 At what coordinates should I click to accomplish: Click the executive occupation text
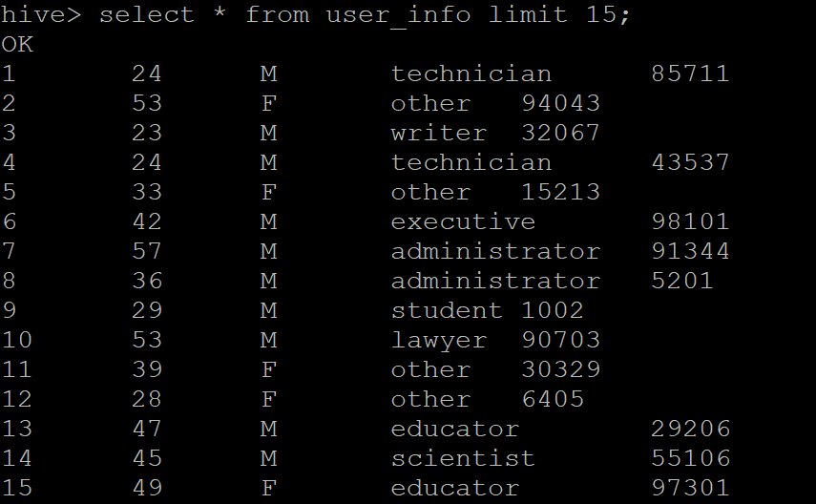tap(463, 221)
